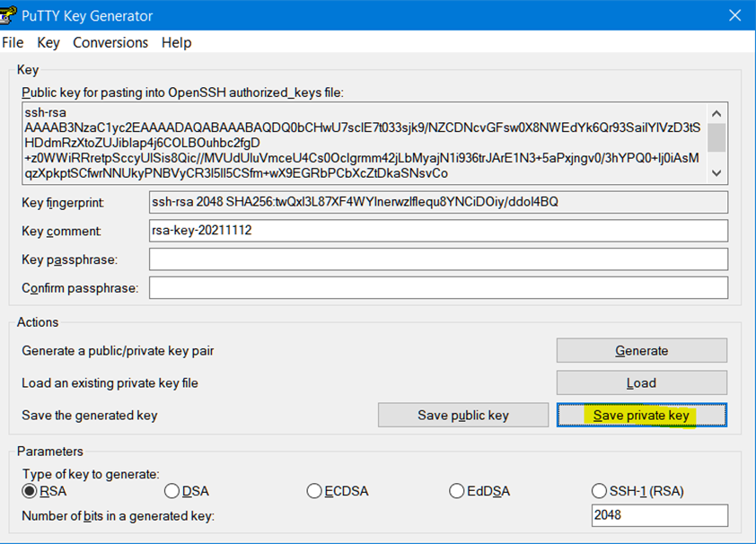This screenshot has height=544, width=756.
Task: Click 'Generate a public/private key pair' label
Action: click(118, 351)
